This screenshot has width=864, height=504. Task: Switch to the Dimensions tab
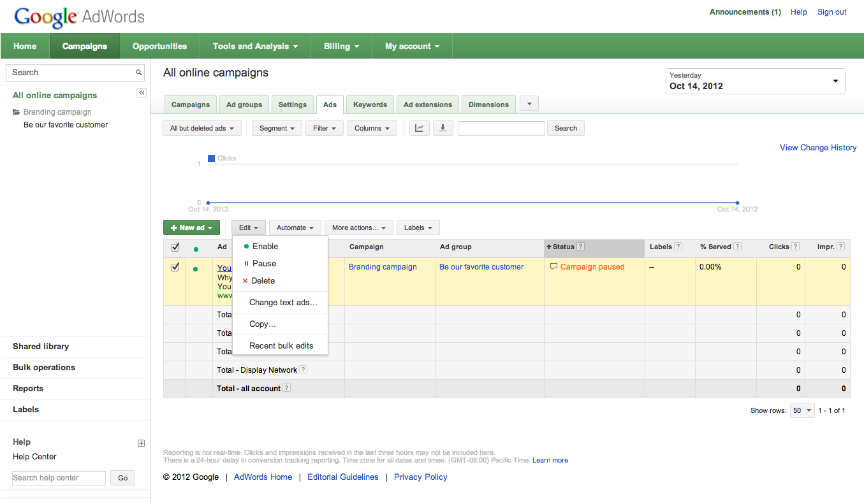[x=488, y=104]
